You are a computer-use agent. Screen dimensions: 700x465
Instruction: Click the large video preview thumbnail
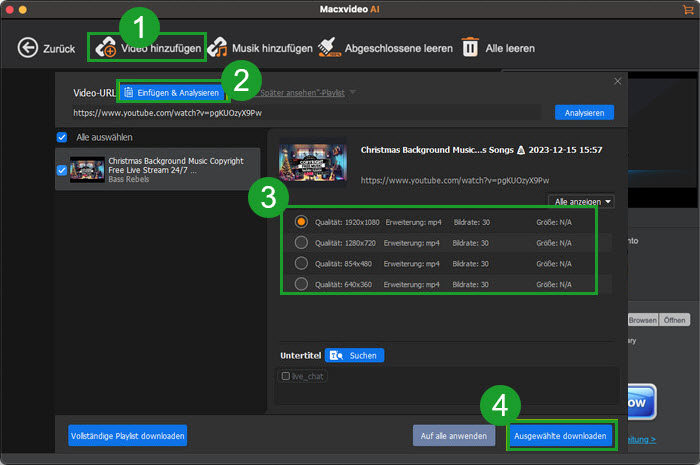pos(313,162)
